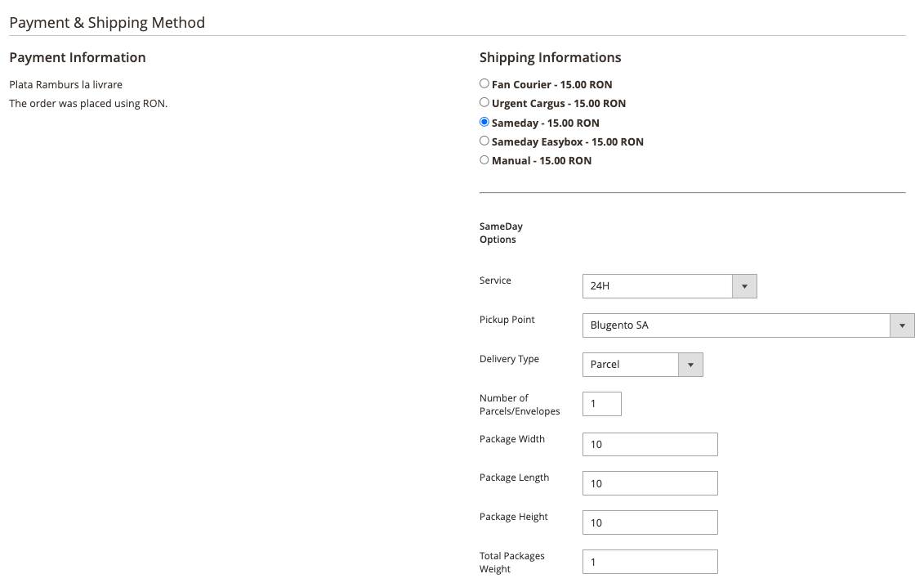Click the Pickup Point label
The height and width of the screenshot is (583, 924).
click(x=507, y=320)
